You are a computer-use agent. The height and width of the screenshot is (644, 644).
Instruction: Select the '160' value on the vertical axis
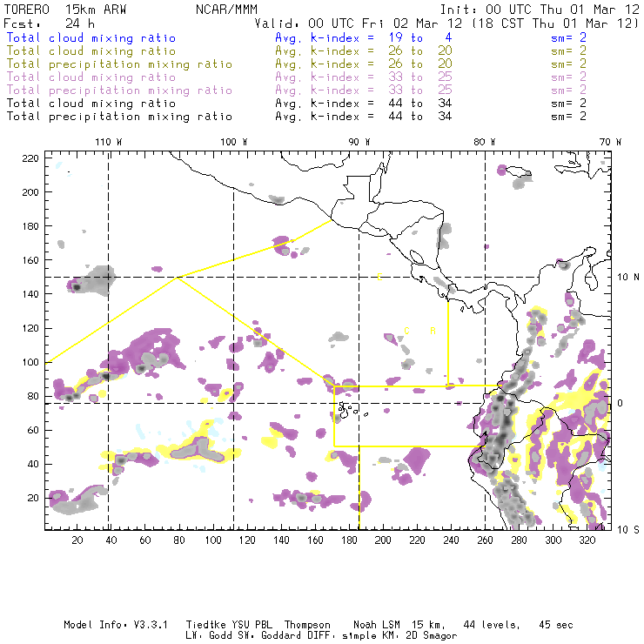[30, 260]
